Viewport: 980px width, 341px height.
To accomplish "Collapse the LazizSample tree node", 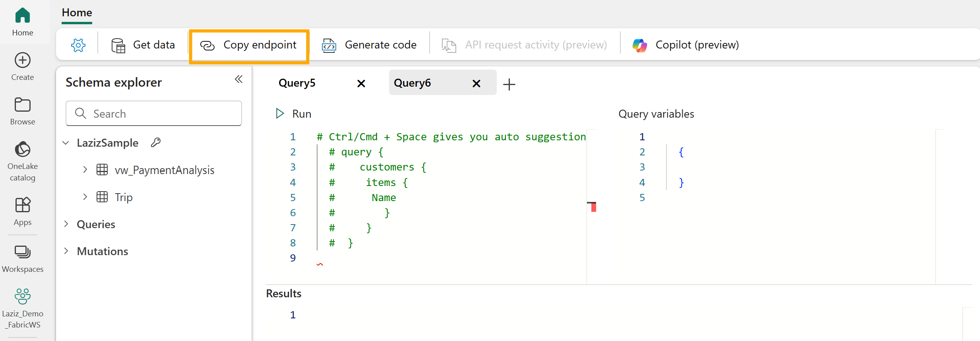I will pos(66,143).
